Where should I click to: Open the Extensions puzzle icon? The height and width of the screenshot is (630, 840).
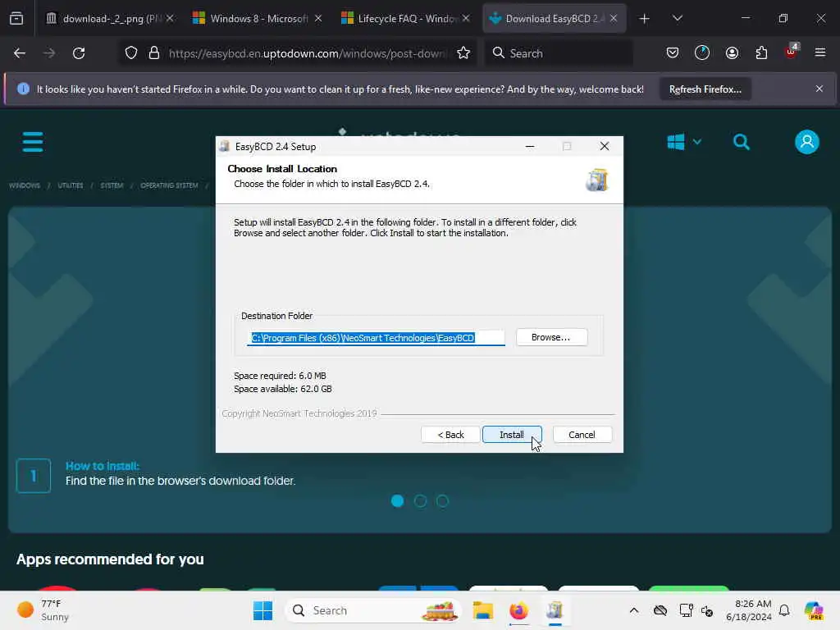pyautogui.click(x=761, y=53)
